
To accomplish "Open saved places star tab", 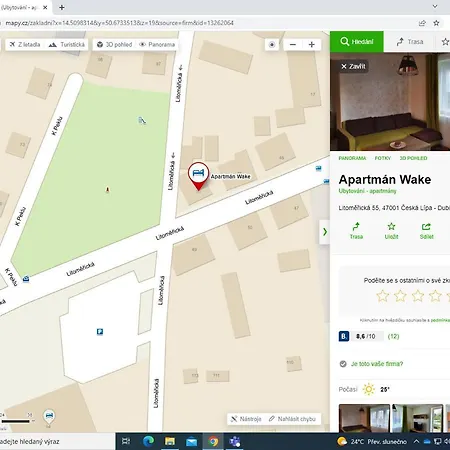I will [445, 42].
